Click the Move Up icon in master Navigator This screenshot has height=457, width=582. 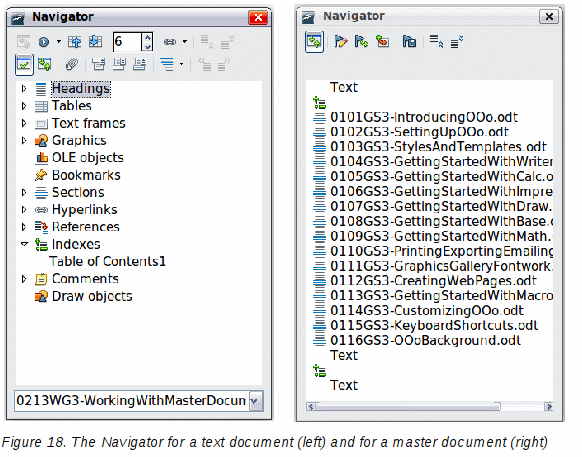436,41
